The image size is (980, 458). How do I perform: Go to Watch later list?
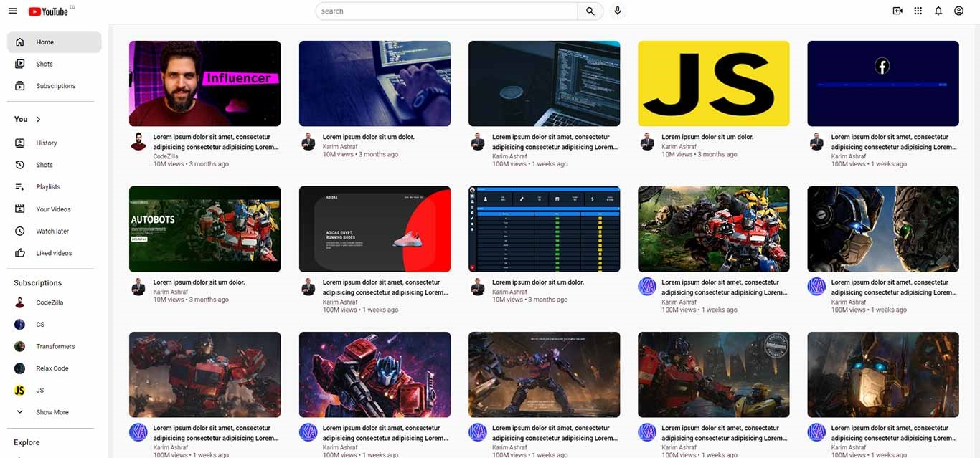click(x=52, y=232)
